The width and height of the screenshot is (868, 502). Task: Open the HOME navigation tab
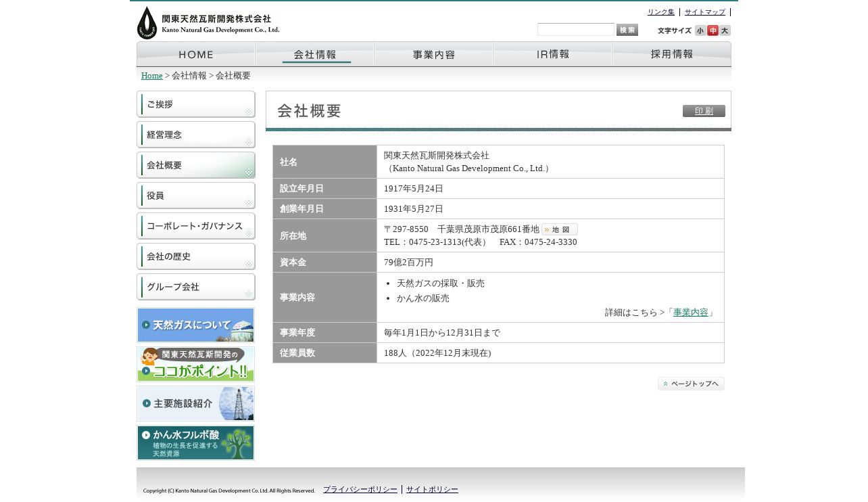click(196, 54)
